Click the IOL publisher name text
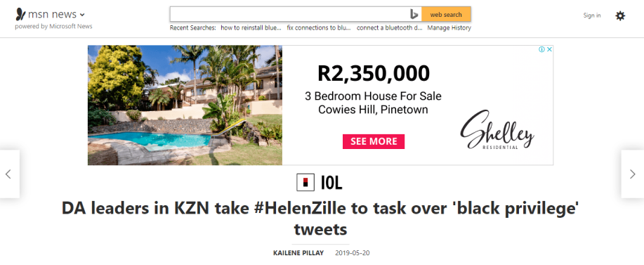 [x=331, y=183]
